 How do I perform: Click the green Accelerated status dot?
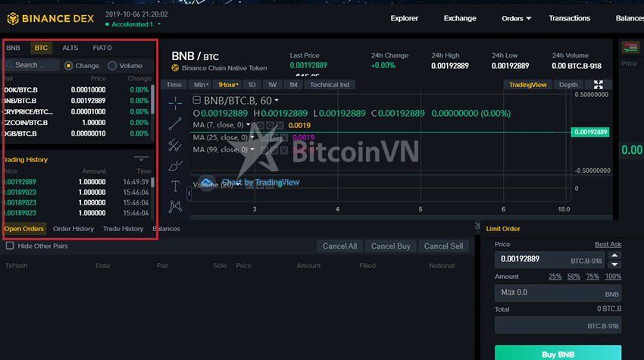(x=107, y=24)
